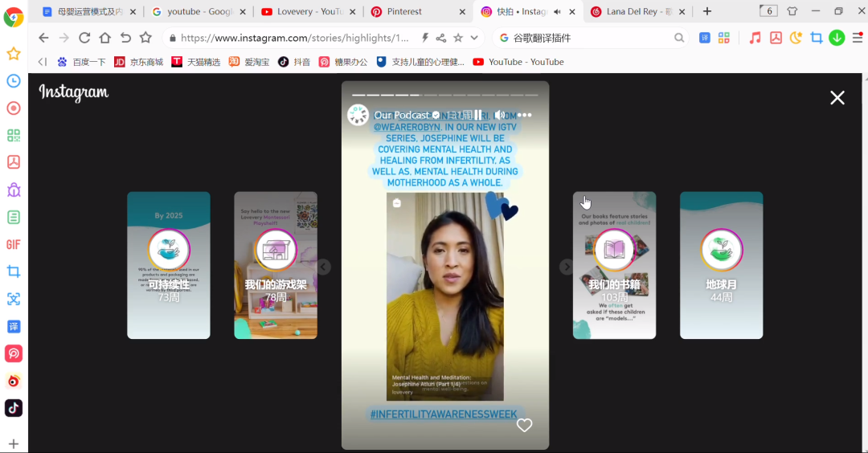The width and height of the screenshot is (868, 453).
Task: Open the translate icon in sidebar
Action: pos(14,326)
